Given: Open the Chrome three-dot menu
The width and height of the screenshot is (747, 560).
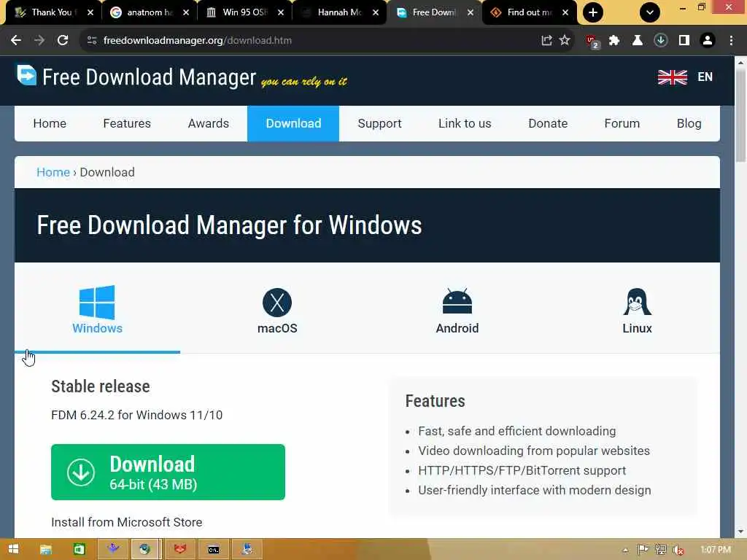Looking at the screenshot, I should tap(731, 41).
